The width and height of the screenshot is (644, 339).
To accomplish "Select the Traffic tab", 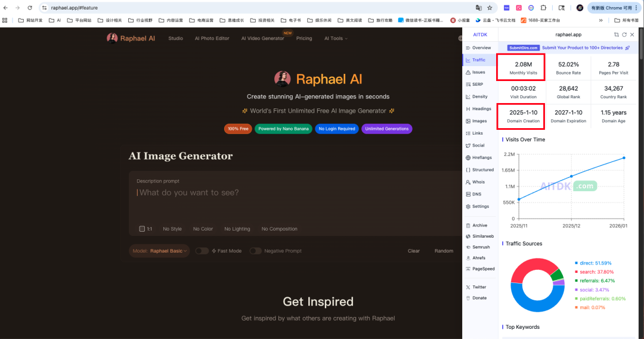I will (x=479, y=60).
